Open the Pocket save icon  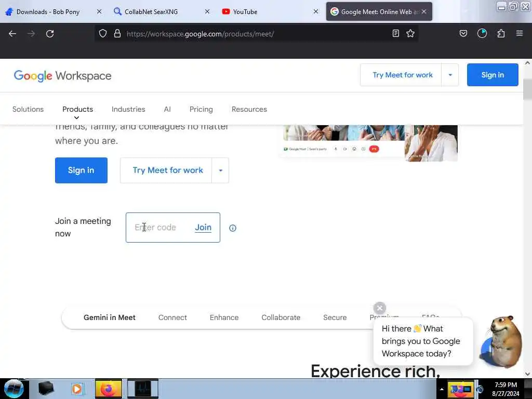click(x=463, y=33)
